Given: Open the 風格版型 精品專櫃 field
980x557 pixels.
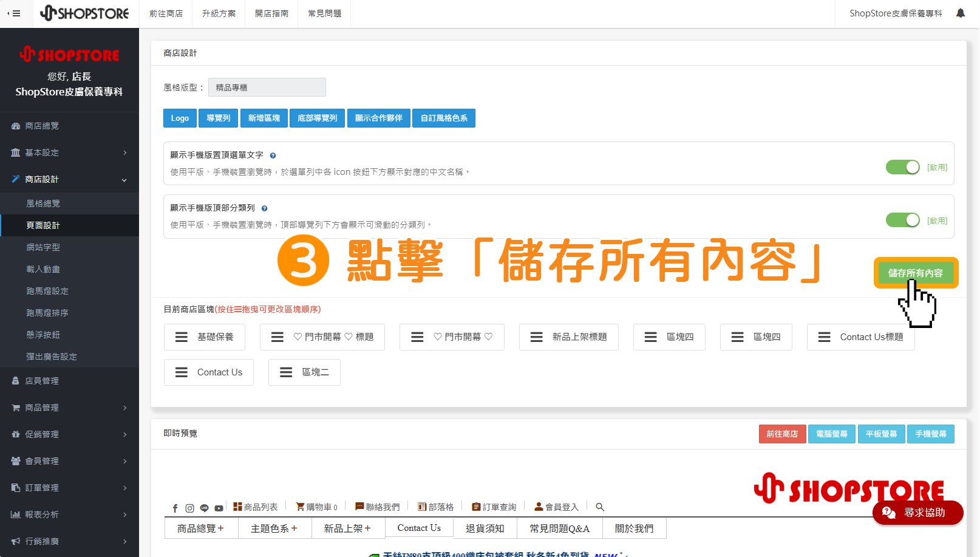Looking at the screenshot, I should tap(267, 87).
